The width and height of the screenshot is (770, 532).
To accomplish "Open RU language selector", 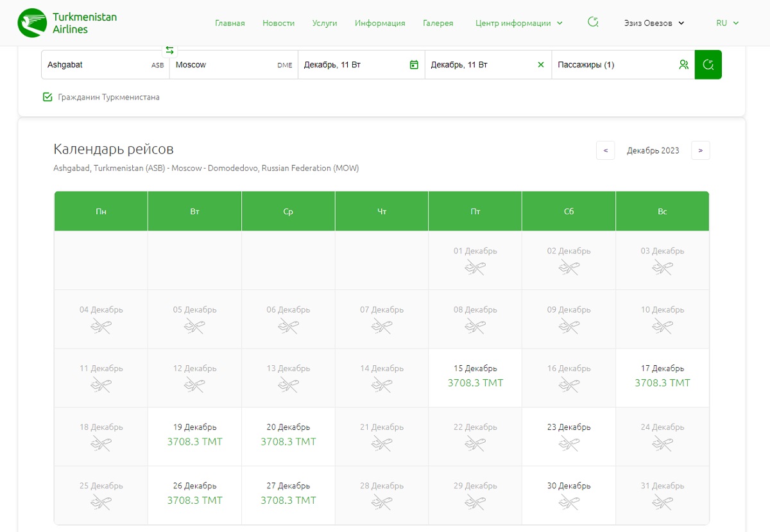I will [727, 23].
